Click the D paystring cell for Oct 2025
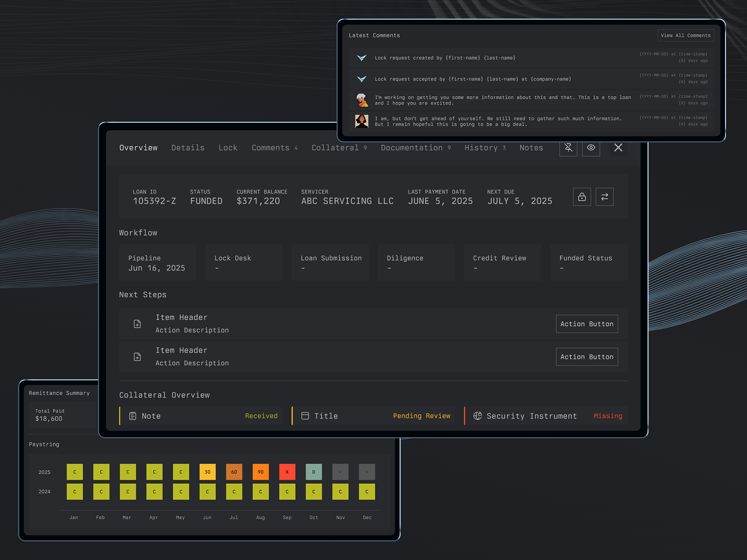This screenshot has height=560, width=747. tap(314, 472)
